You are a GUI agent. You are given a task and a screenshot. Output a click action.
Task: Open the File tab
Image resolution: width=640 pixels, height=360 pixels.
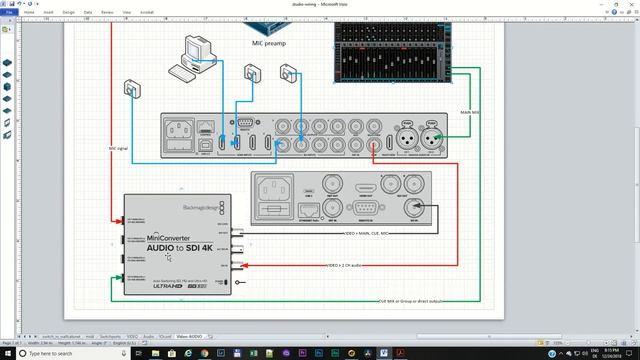9,12
